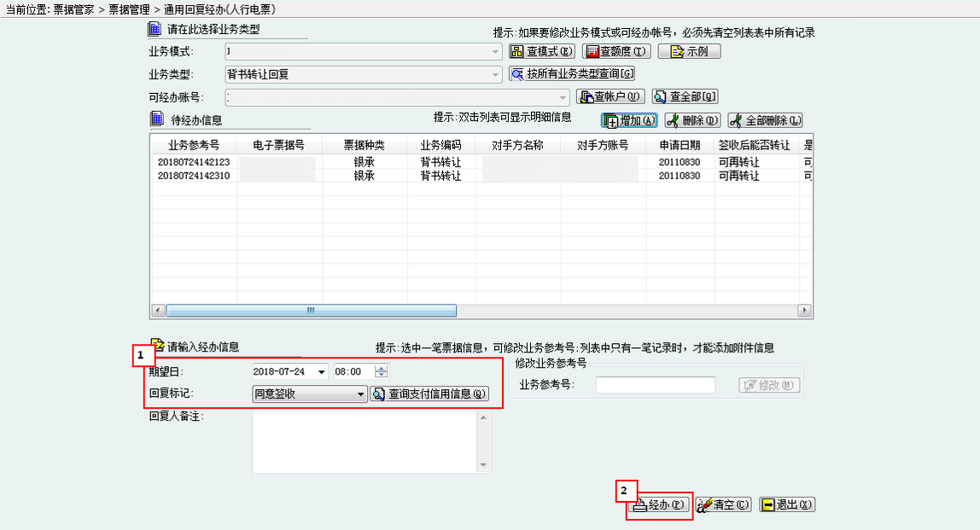
Task: Click the 查模式 (E) button
Action: pos(541,51)
